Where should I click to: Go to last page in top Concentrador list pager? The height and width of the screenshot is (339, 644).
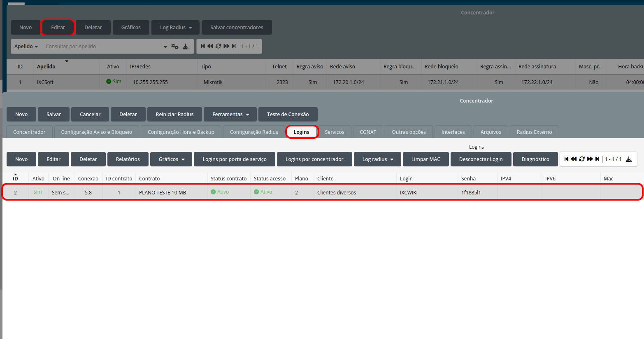(x=234, y=46)
